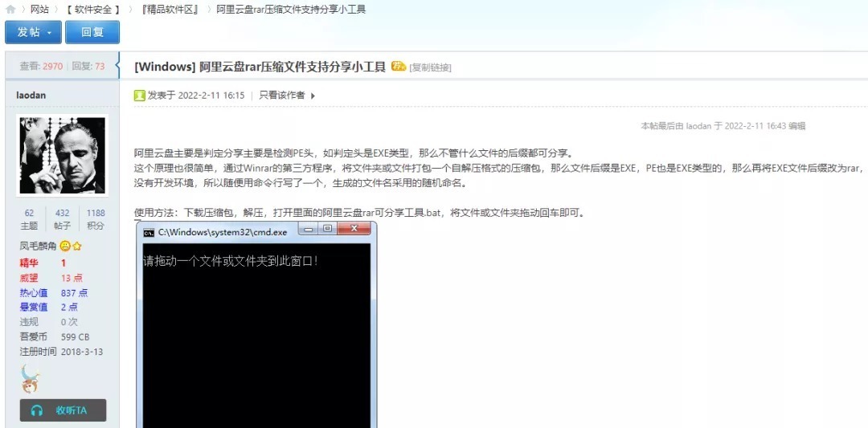Click the star level icon beside 凤毛麟角
This screenshot has width=868, height=428.
point(76,246)
